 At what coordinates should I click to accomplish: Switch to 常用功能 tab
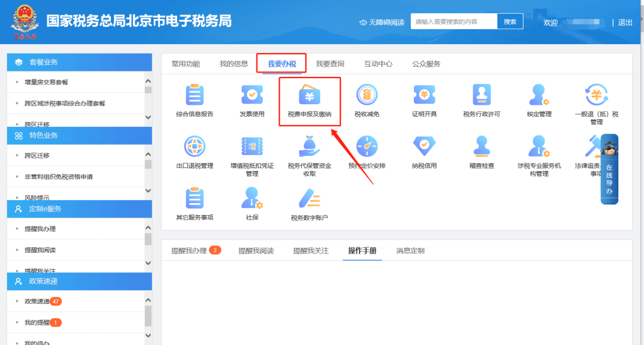tap(185, 64)
